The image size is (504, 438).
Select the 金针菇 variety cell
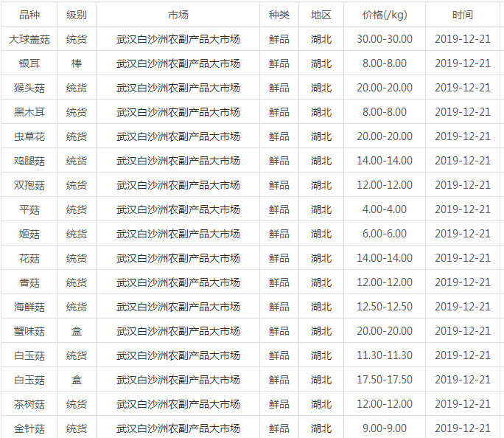[x=29, y=428]
